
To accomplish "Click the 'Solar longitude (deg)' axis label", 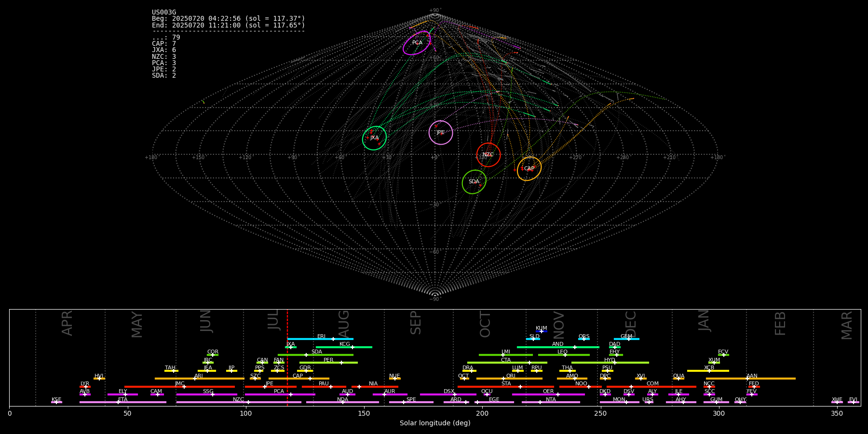I will pos(435,423).
